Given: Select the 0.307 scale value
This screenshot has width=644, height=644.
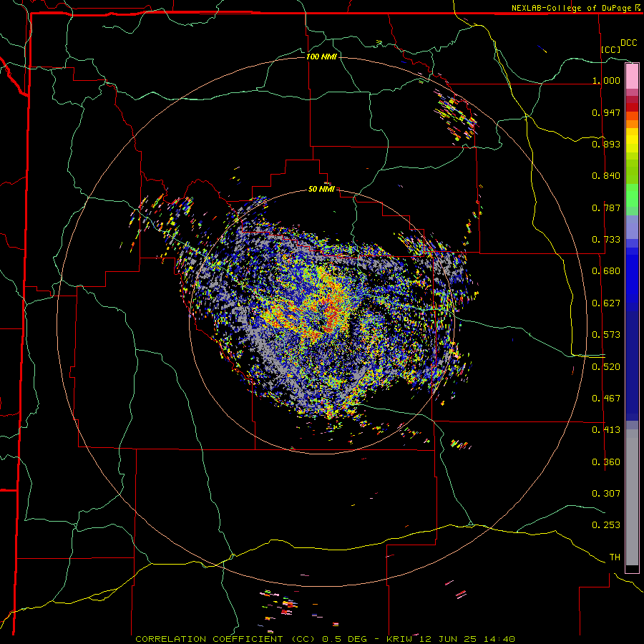Looking at the screenshot, I should click(x=606, y=493).
